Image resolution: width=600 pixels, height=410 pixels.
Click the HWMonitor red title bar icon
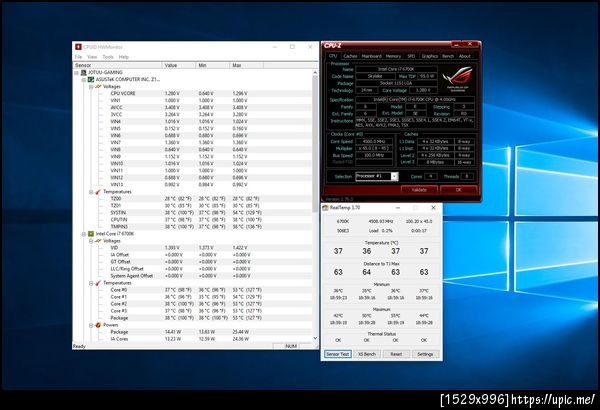click(78, 47)
